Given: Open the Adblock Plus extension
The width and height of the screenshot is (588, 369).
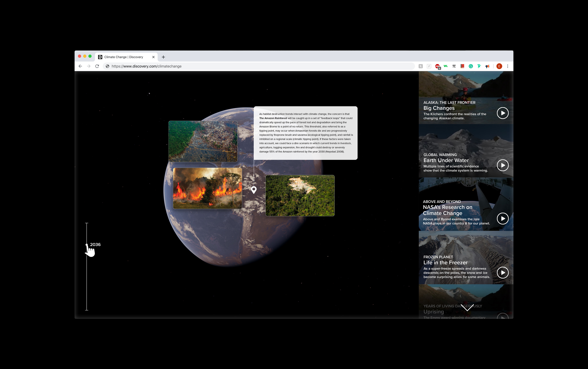Looking at the screenshot, I should pyautogui.click(x=438, y=66).
